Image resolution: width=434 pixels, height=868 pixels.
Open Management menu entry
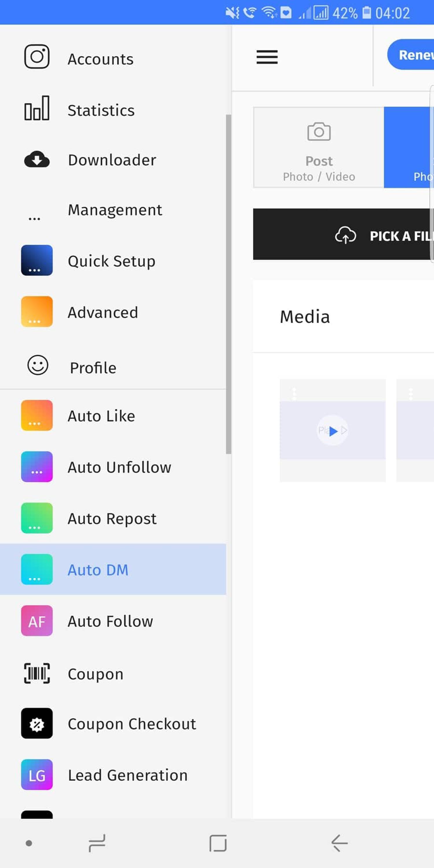coord(113,210)
